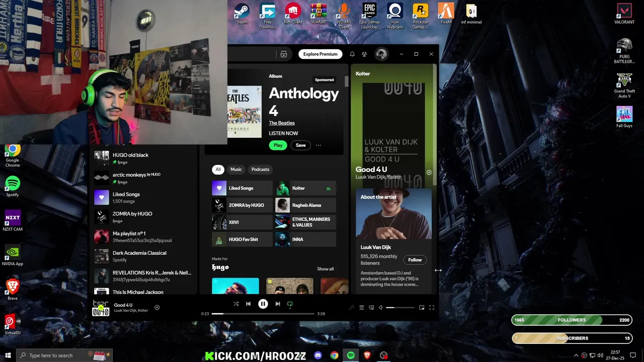Screen dimensions: 644x362
Task: Open Liked Songs in library sidebar
Action: 144,198
